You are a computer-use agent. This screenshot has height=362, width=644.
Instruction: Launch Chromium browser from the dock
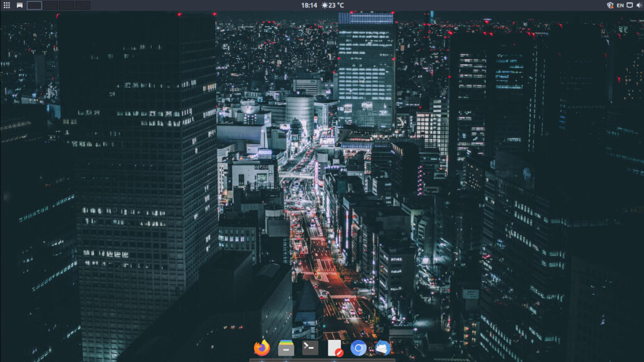tap(358, 348)
